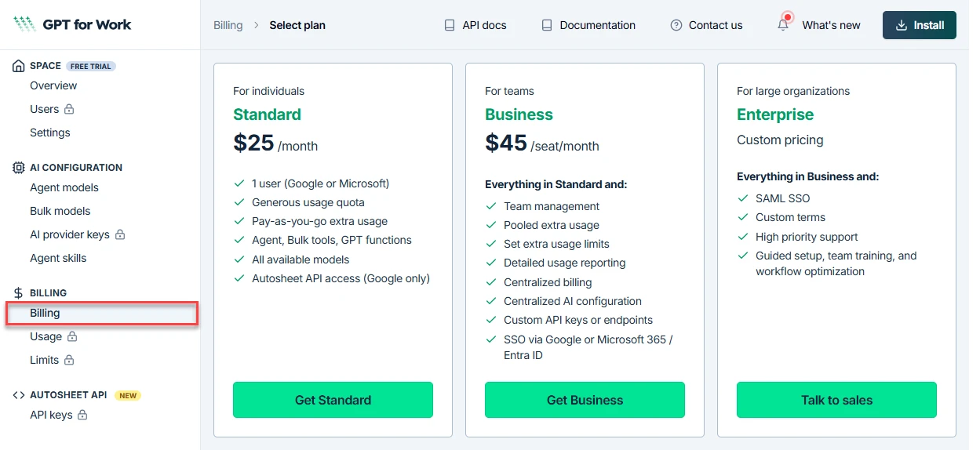Click the 'Generous usage quota' feature

[308, 202]
